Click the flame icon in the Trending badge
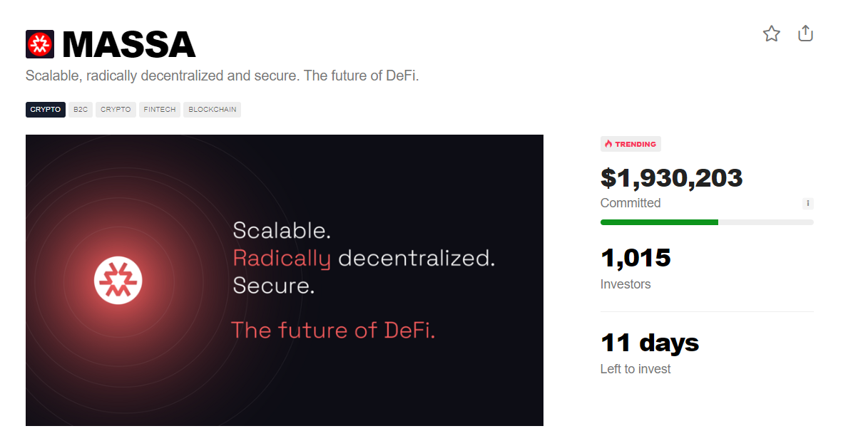This screenshot has width=868, height=436. click(608, 144)
